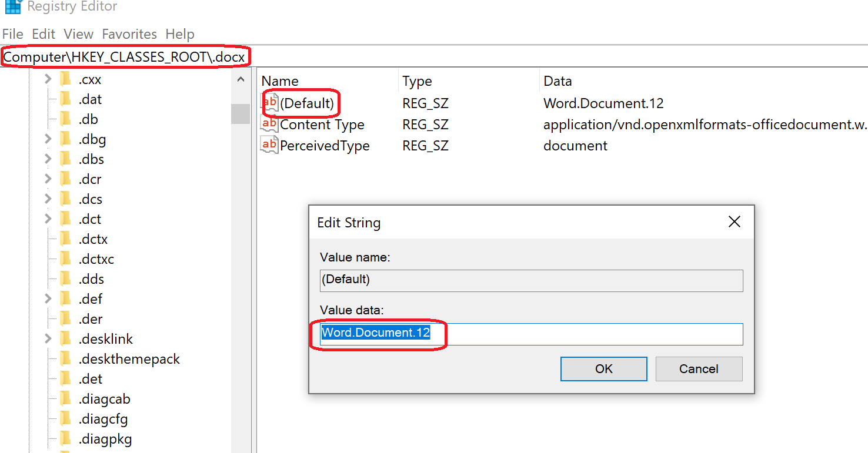
Task: Select the .def folder icon
Action: pyautogui.click(x=65, y=299)
